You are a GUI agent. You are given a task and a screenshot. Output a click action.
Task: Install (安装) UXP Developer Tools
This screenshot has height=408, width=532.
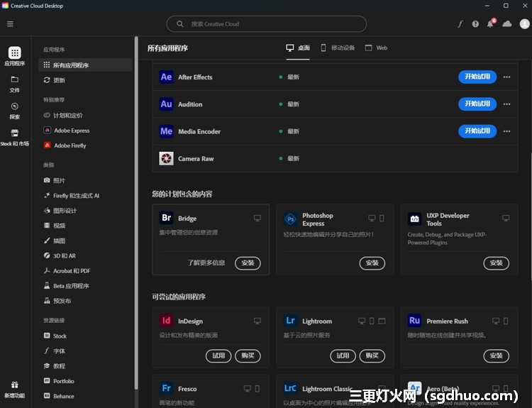497,263
